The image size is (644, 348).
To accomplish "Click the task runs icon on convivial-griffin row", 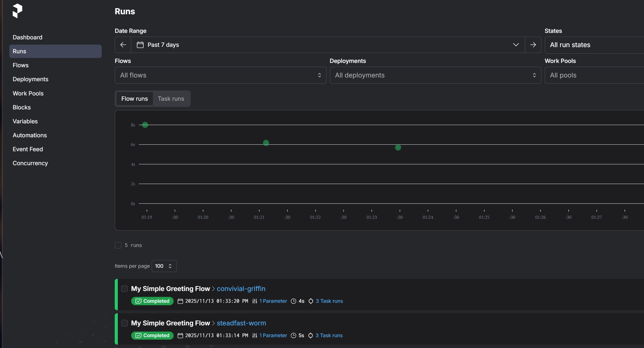I will pyautogui.click(x=311, y=301).
